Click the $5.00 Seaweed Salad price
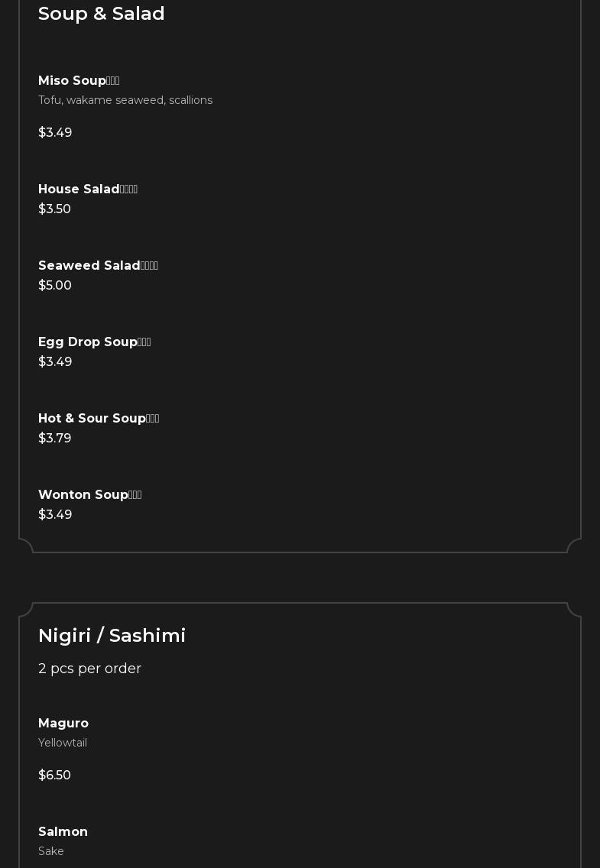Screen dimensions: 600x868 [x=55, y=286]
